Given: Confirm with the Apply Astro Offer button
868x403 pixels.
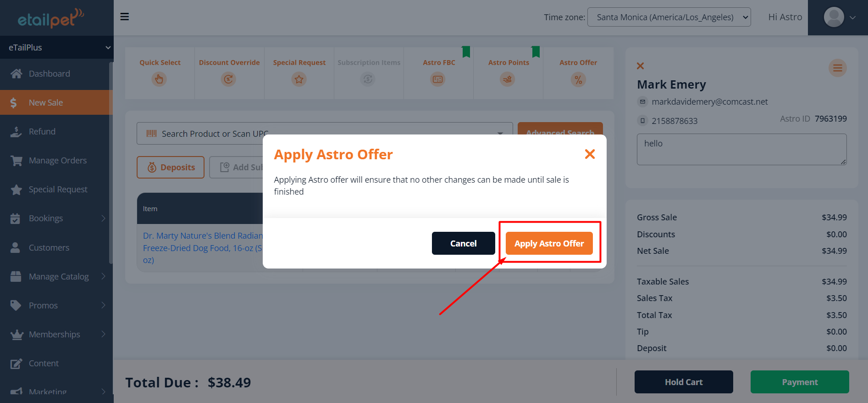Looking at the screenshot, I should 549,243.
